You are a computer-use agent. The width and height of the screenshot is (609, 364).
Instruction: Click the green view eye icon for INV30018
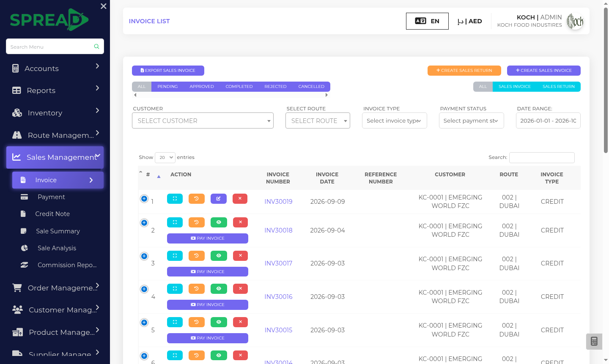coord(219,222)
